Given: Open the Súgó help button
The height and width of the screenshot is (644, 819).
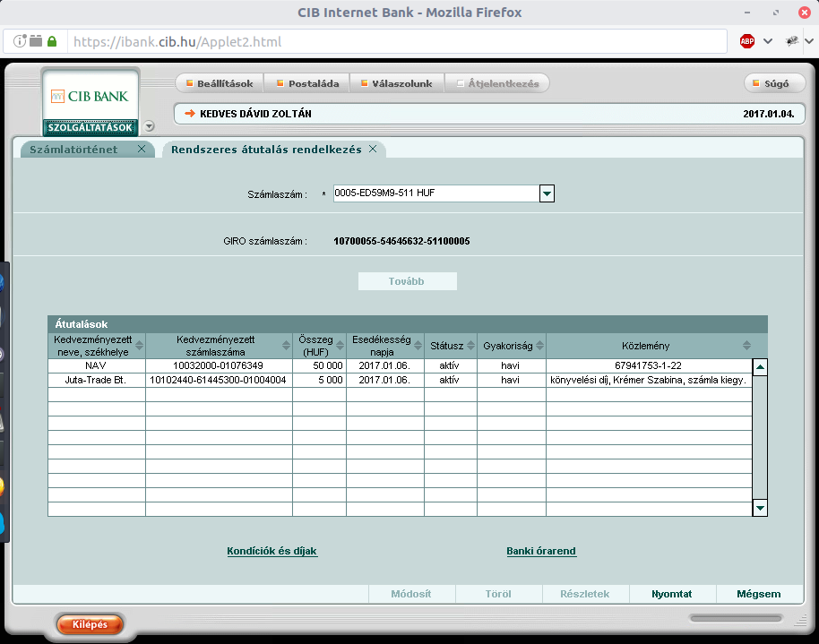Looking at the screenshot, I should [x=774, y=83].
